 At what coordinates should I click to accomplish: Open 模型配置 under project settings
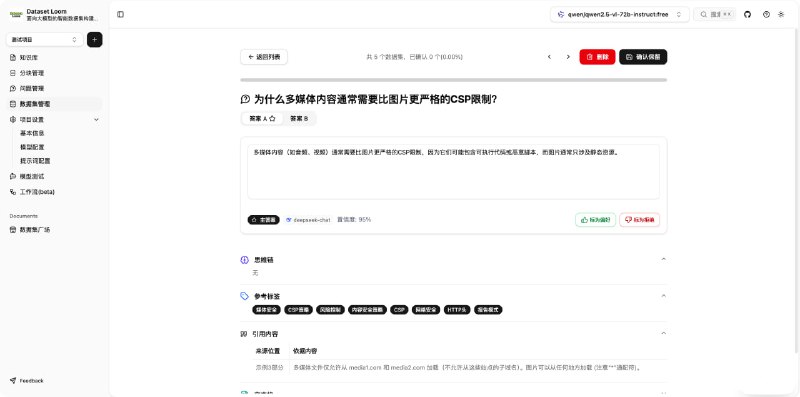(32, 147)
